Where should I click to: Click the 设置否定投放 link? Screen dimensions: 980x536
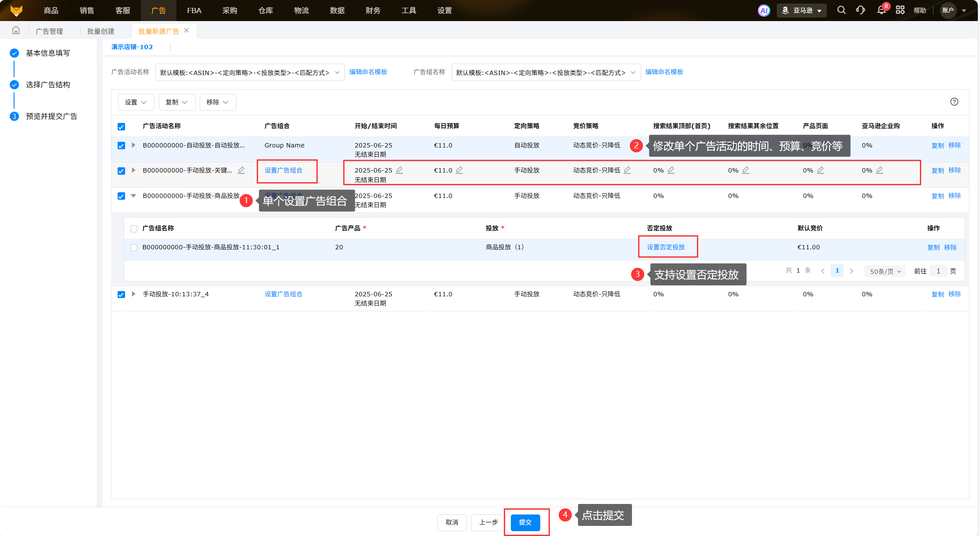666,247
